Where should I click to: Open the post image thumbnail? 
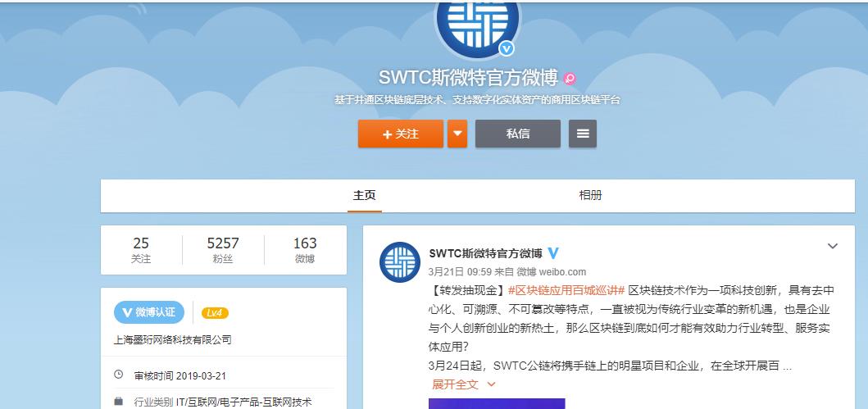497,403
